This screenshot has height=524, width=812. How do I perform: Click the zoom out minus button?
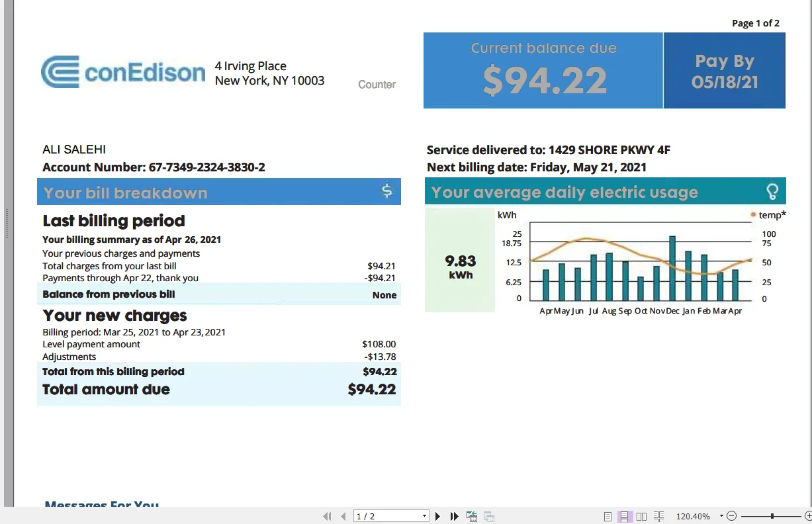pyautogui.click(x=731, y=516)
